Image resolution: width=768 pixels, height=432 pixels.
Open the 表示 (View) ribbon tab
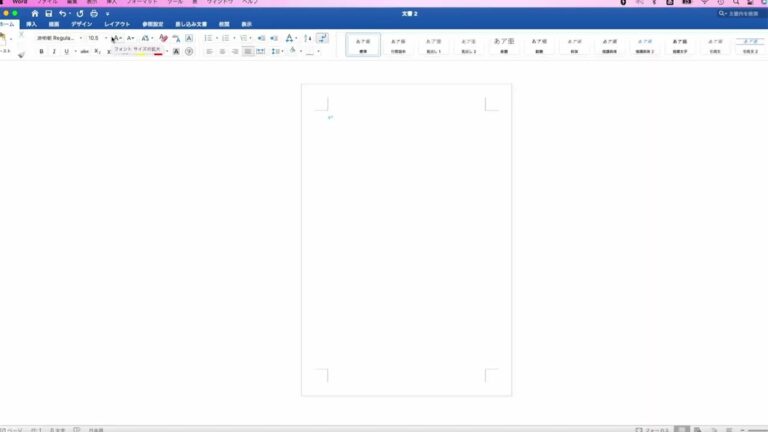(246, 24)
